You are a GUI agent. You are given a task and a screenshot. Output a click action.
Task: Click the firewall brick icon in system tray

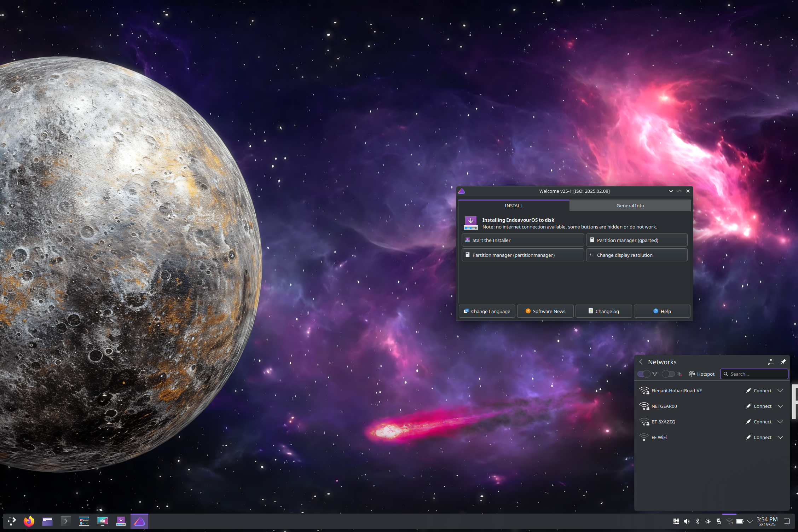click(x=676, y=521)
